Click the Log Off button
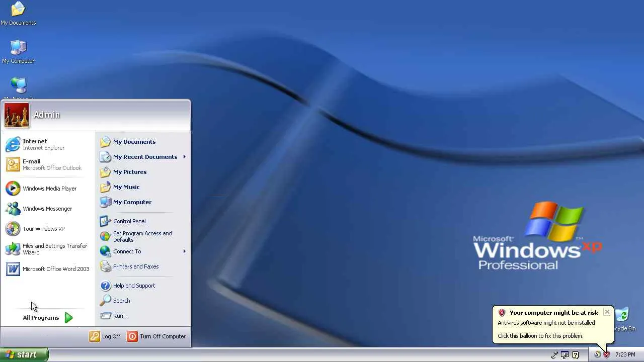This screenshot has height=362, width=644. 105,336
